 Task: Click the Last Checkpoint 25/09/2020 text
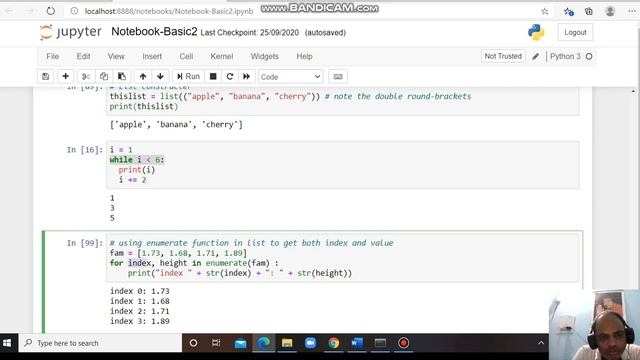249,33
